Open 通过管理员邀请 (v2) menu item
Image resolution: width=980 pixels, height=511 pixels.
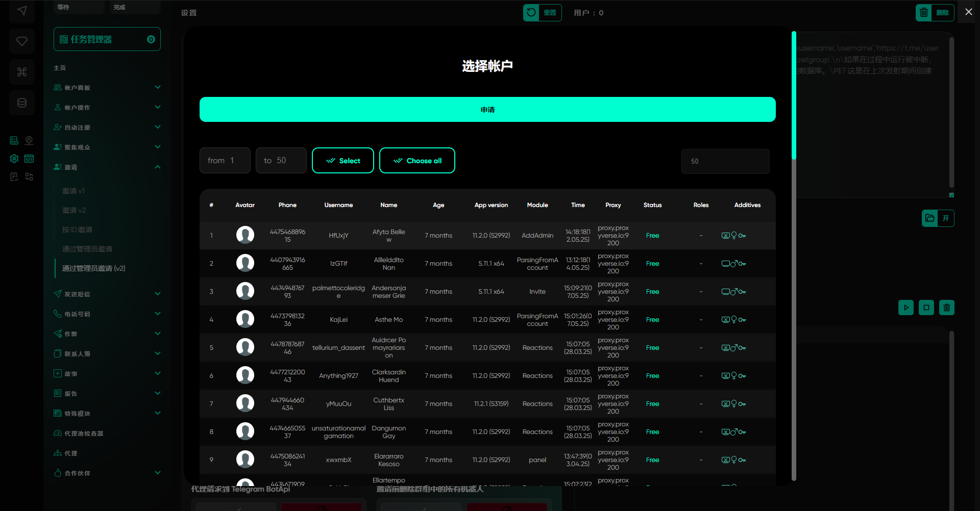(94, 268)
